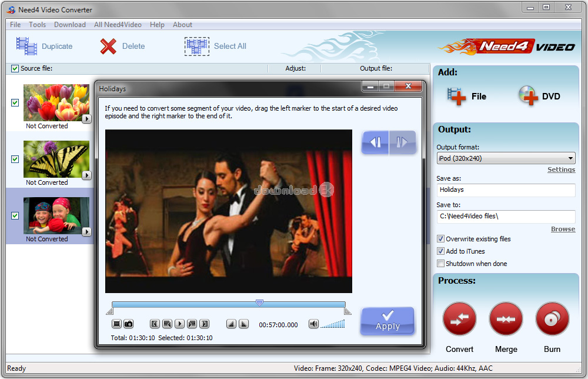The height and width of the screenshot is (379, 588).
Task: Click the Holidays video preview image
Action: pyautogui.click(x=229, y=211)
